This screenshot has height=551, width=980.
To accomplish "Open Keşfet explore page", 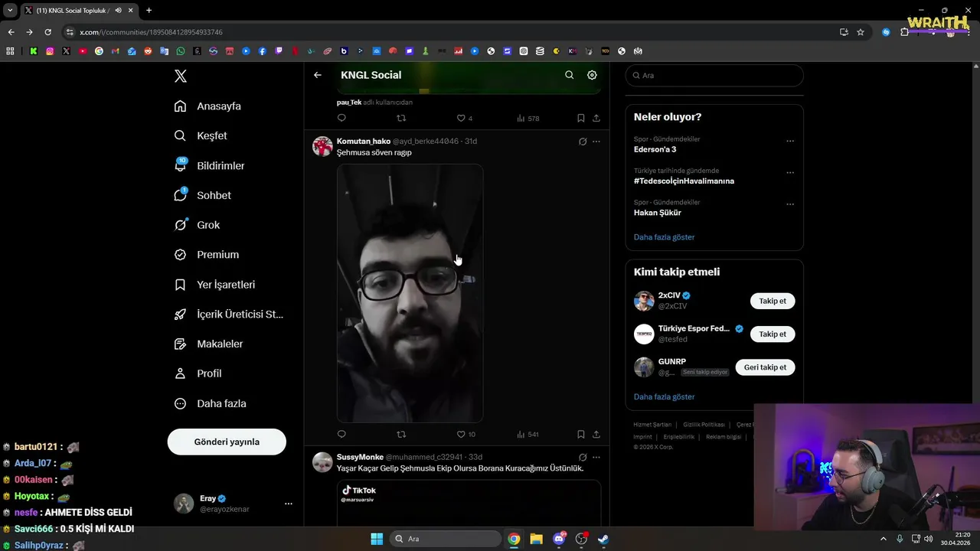I will click(201, 135).
